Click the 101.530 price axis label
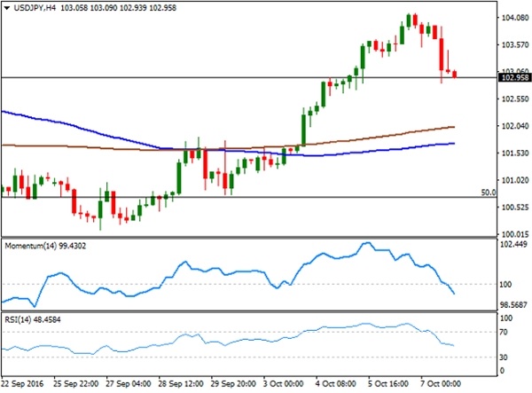The image size is (532, 393). tap(515, 153)
